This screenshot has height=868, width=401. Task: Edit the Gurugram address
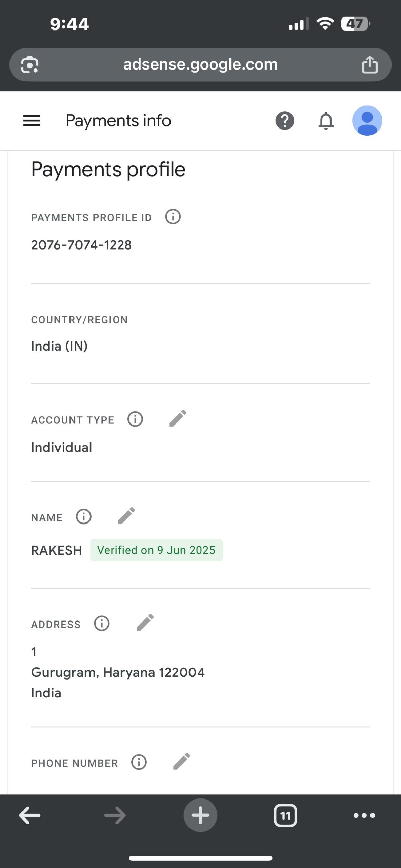point(145,623)
